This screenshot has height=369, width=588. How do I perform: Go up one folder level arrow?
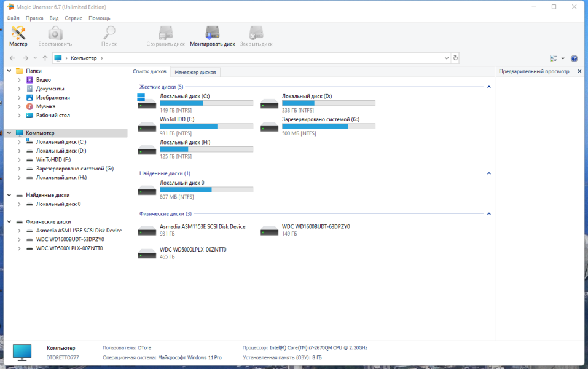[x=45, y=58]
